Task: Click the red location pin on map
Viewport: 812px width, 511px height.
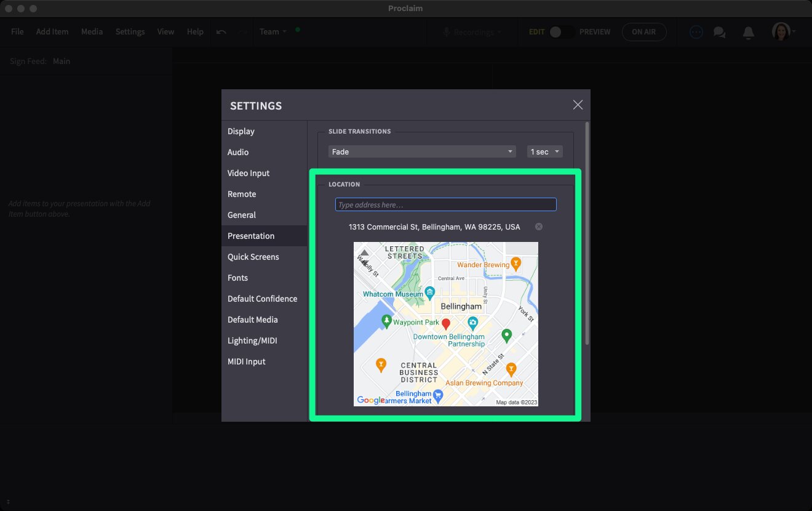Action: click(447, 324)
